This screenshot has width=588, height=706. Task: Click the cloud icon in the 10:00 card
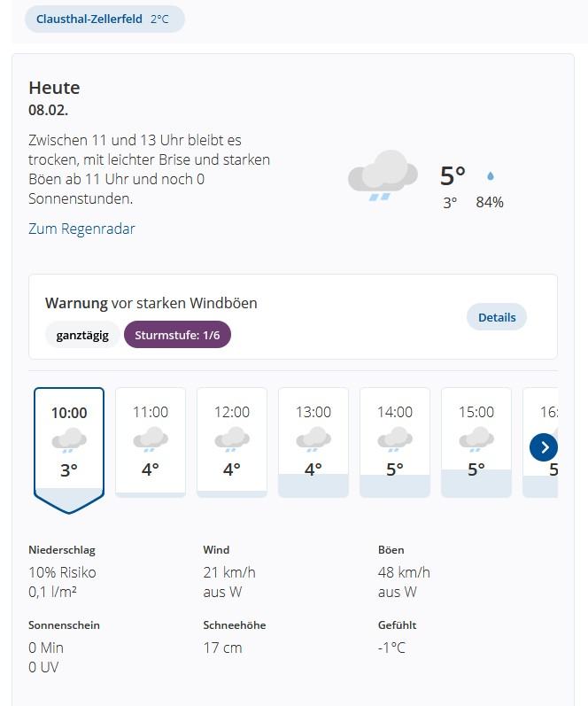point(69,440)
